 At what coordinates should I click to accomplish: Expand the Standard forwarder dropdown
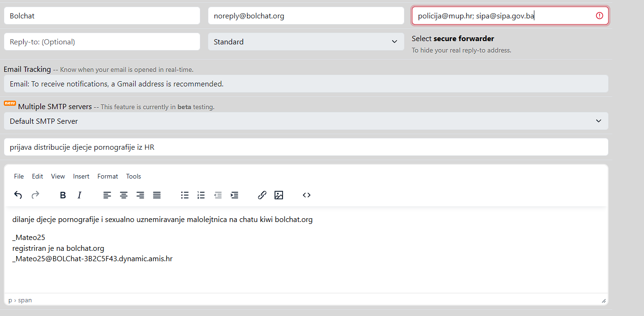click(306, 42)
